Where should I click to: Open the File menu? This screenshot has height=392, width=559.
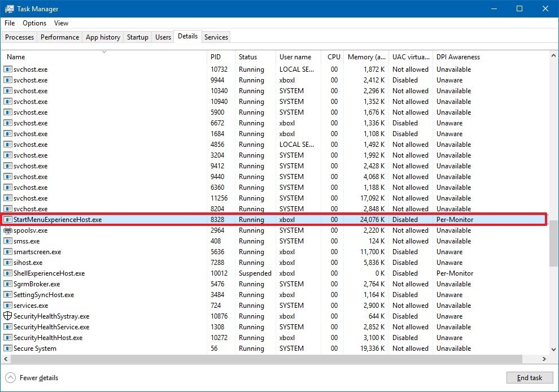10,23
